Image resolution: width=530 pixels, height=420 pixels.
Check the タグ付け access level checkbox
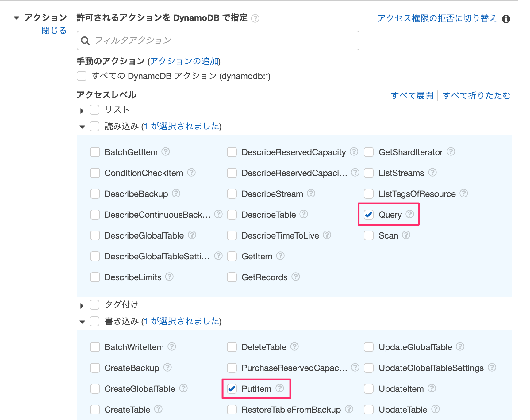click(94, 305)
